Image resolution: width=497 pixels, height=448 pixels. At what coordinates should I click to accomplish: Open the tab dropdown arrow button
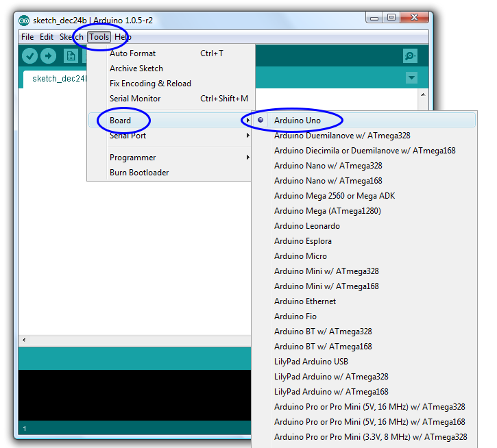pos(411,77)
